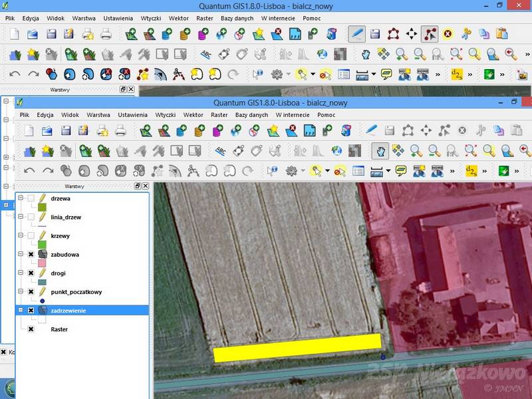Undo the last edit in the front window
The width and height of the screenshot is (532, 399).
[x=29, y=171]
